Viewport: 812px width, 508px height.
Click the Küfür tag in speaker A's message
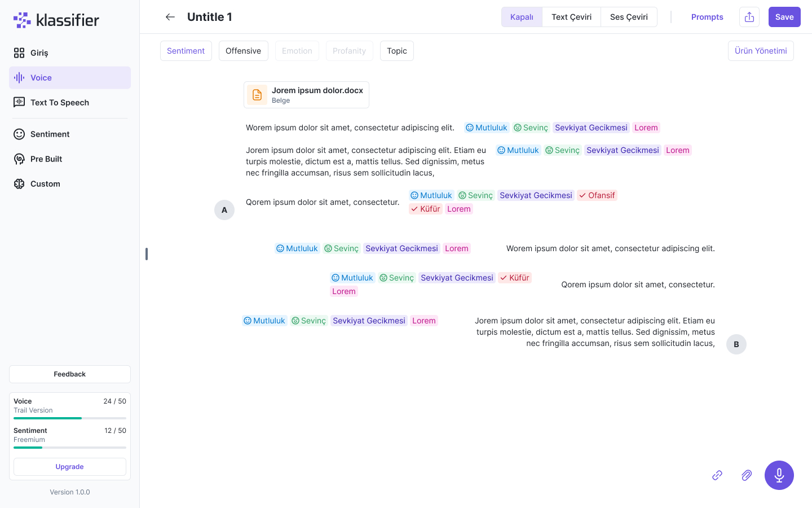426,209
